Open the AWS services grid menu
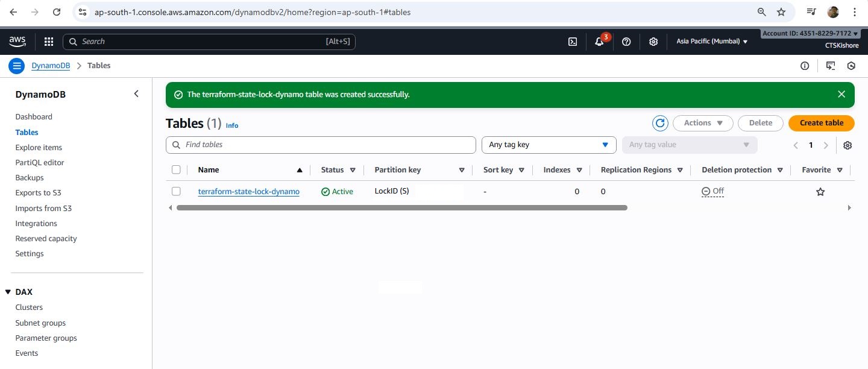Screen dimensions: 868x369 point(49,42)
